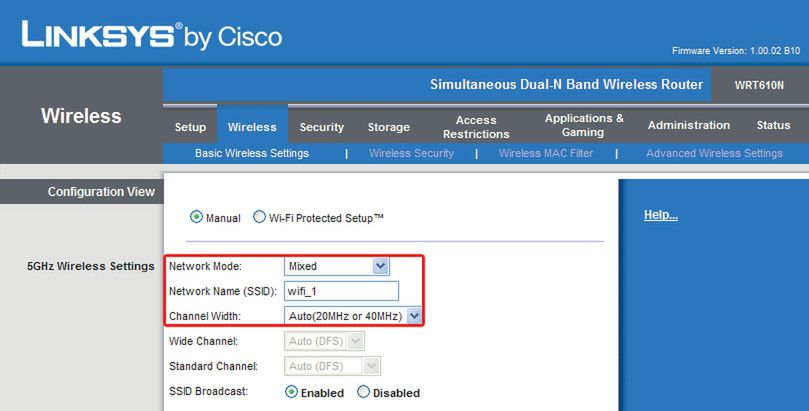809x411 pixels.
Task: Open the Setup tab
Action: 190,127
